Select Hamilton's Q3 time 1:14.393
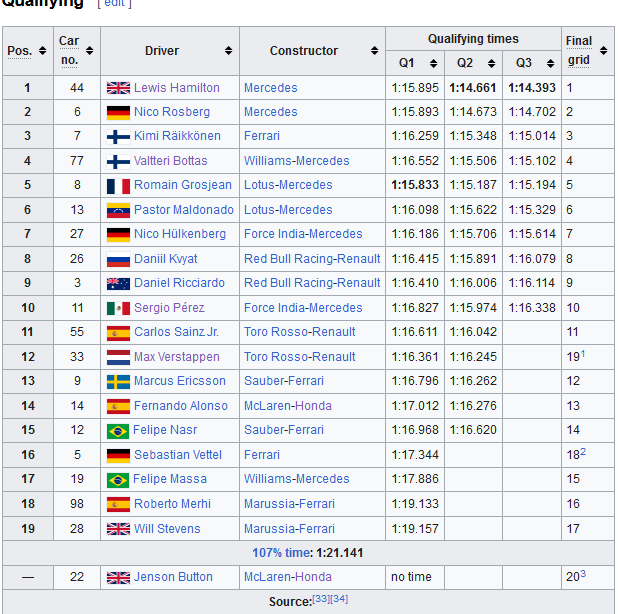The width and height of the screenshot is (618, 614). 532,87
